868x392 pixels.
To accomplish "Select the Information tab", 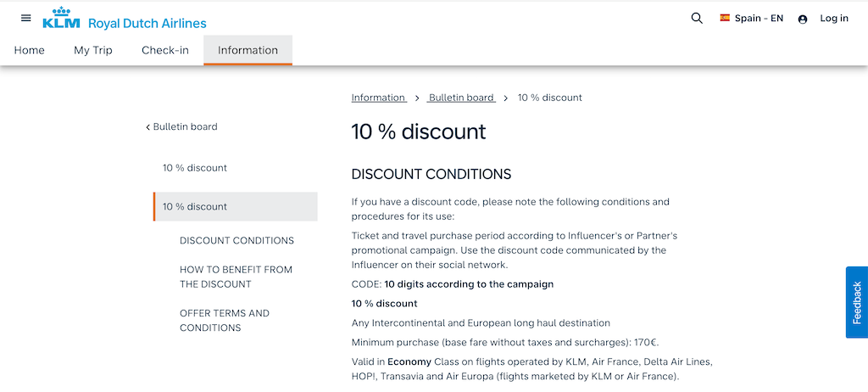I will click(248, 50).
